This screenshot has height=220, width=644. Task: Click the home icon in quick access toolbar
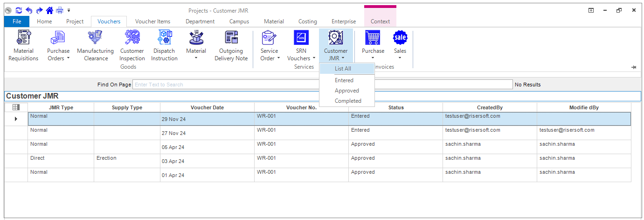49,10
